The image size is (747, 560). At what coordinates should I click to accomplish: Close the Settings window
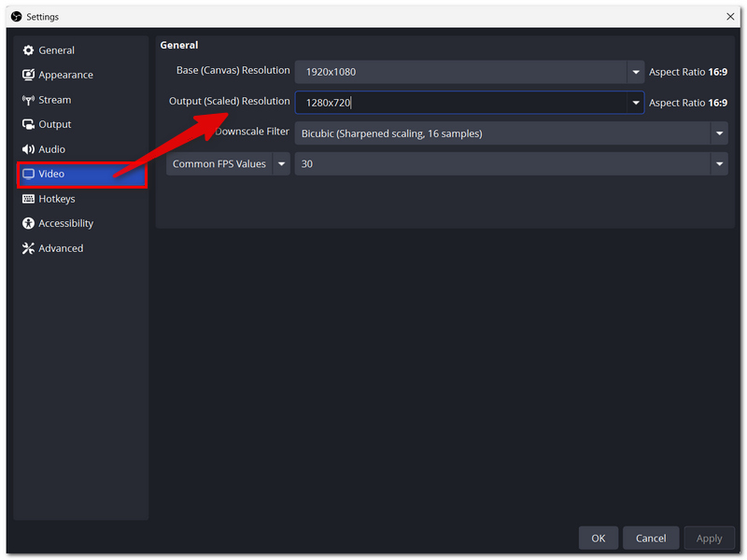coord(730,17)
